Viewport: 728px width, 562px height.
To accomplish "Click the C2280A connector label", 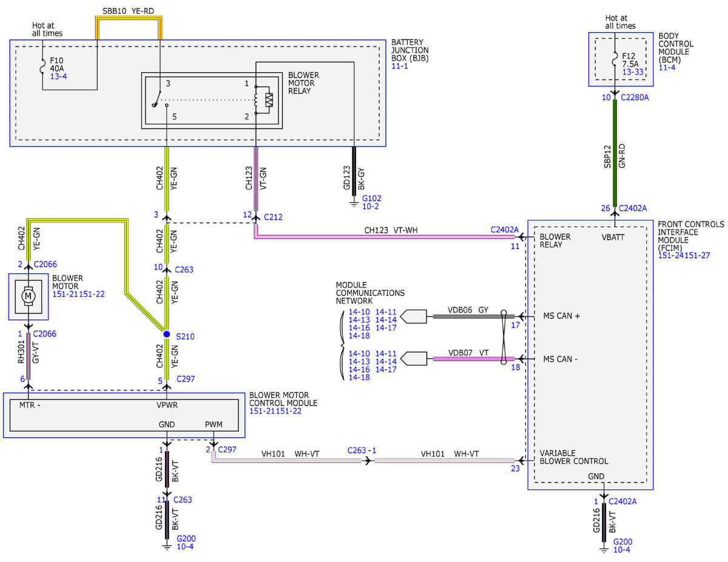I will [635, 97].
